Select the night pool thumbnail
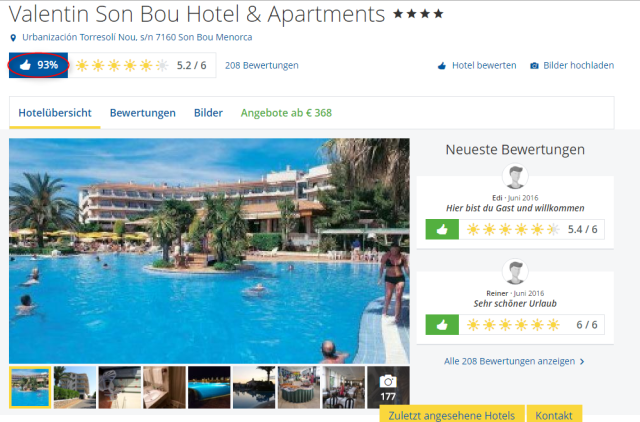This screenshot has width=640, height=422. [x=209, y=387]
